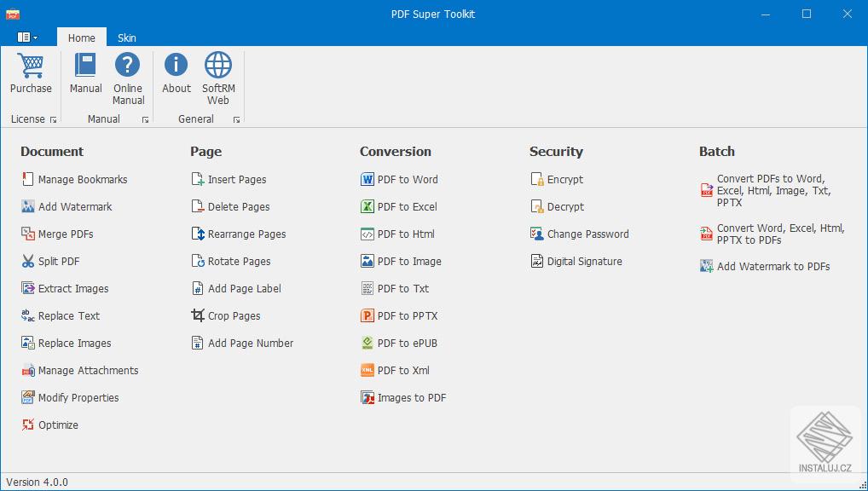Open the application menu dropdown
Image resolution: width=868 pixels, height=491 pixels.
(26, 37)
